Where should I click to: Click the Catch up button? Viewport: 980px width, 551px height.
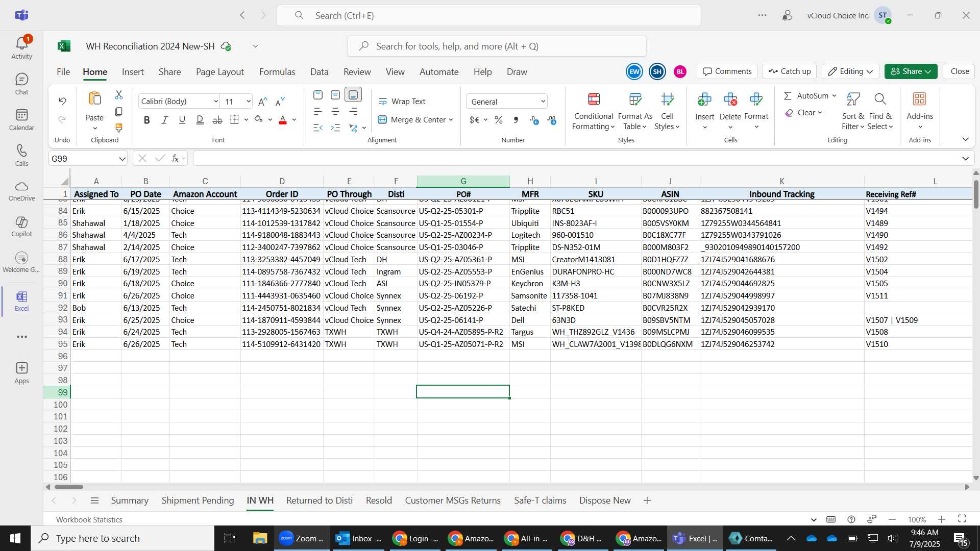tap(790, 71)
